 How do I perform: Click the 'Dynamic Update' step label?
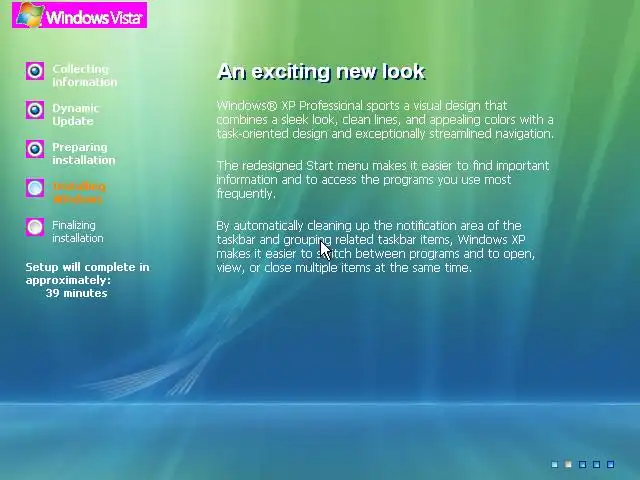pyautogui.click(x=76, y=114)
